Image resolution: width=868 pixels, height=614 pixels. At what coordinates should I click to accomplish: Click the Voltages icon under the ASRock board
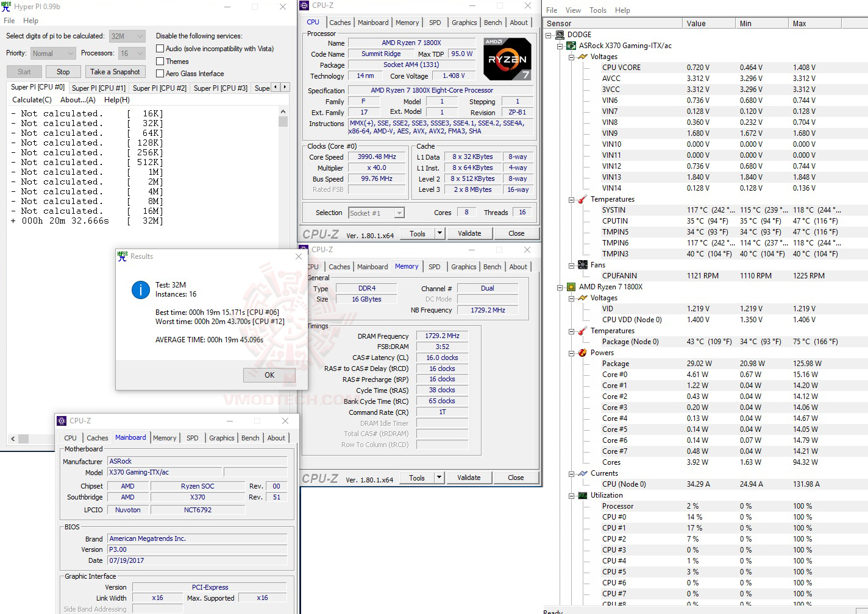[582, 57]
